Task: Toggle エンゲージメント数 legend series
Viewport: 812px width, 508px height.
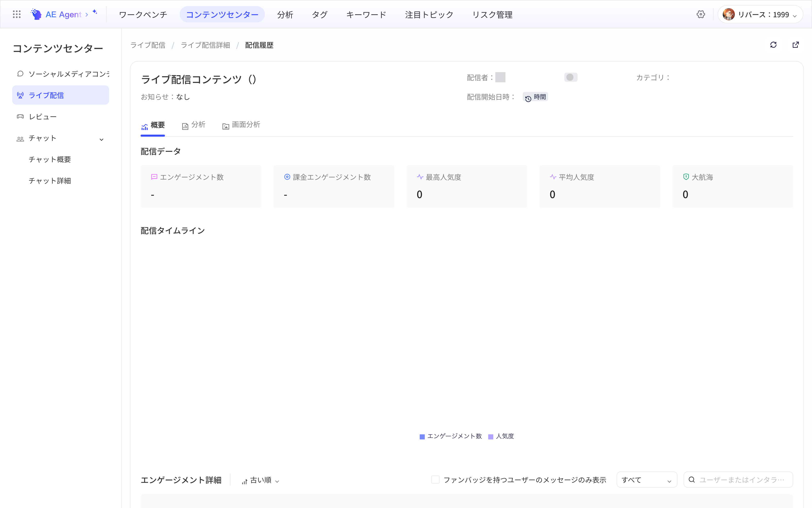Action: 451,436
